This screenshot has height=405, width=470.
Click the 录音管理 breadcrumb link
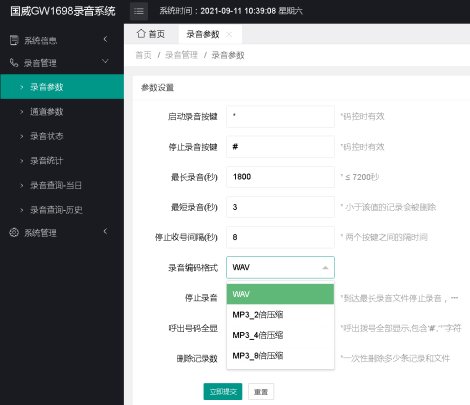click(181, 55)
